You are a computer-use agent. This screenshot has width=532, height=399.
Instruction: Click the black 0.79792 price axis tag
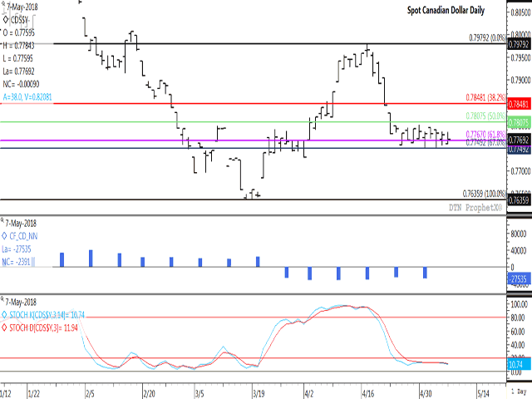(x=519, y=44)
